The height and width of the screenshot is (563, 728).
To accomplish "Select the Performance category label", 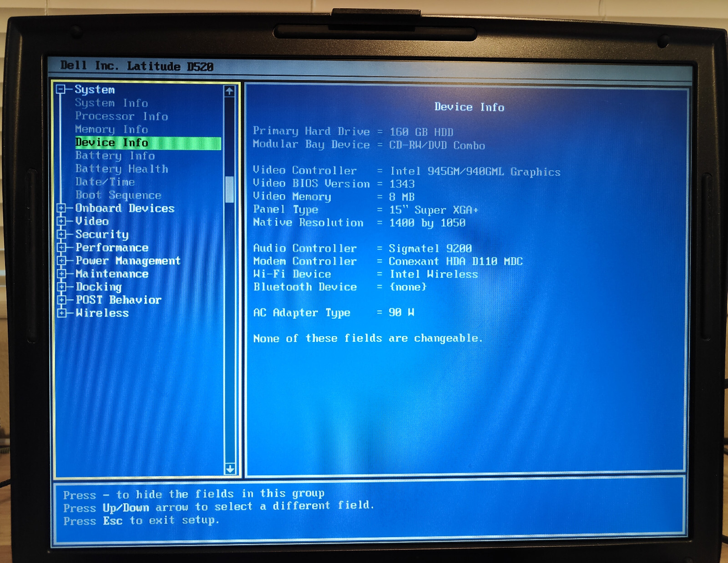I will click(112, 248).
